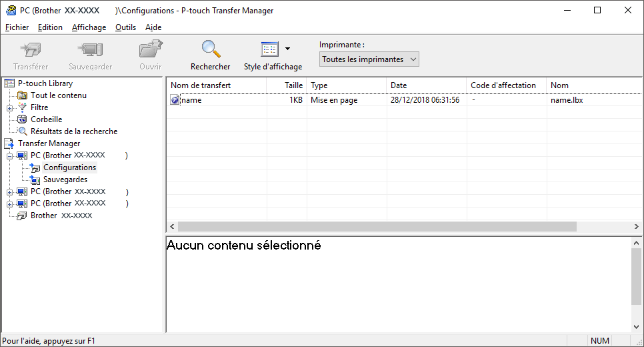Click the Configurations folder icon
The height and width of the screenshot is (347, 644).
35,167
